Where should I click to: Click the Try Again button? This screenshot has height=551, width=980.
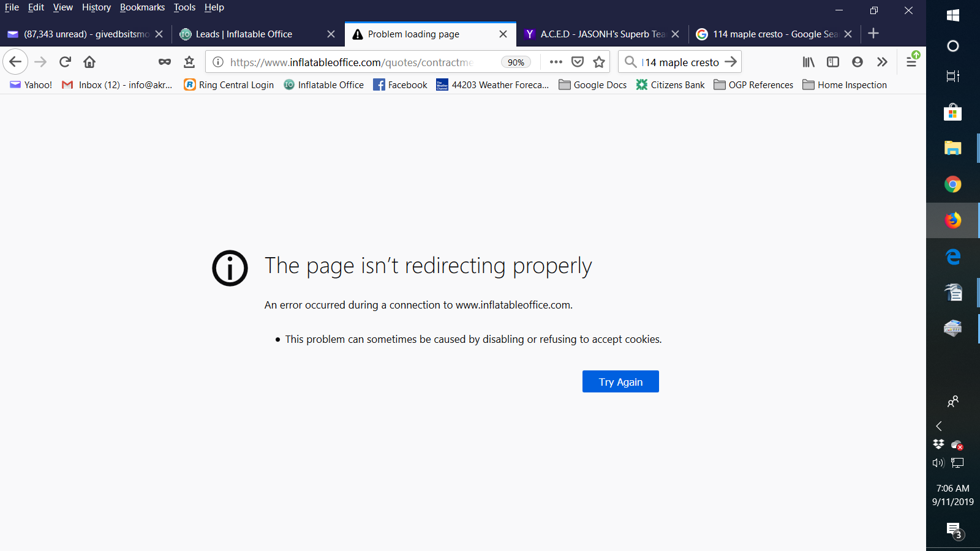620,381
